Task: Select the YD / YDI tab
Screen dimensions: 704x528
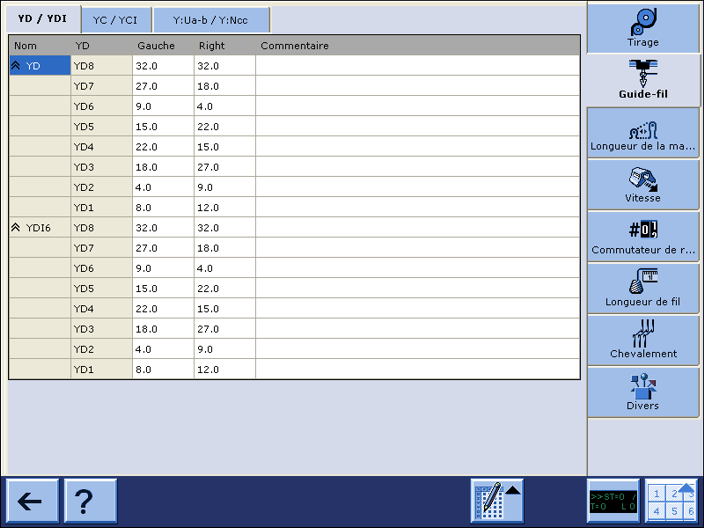Action: (x=41, y=18)
